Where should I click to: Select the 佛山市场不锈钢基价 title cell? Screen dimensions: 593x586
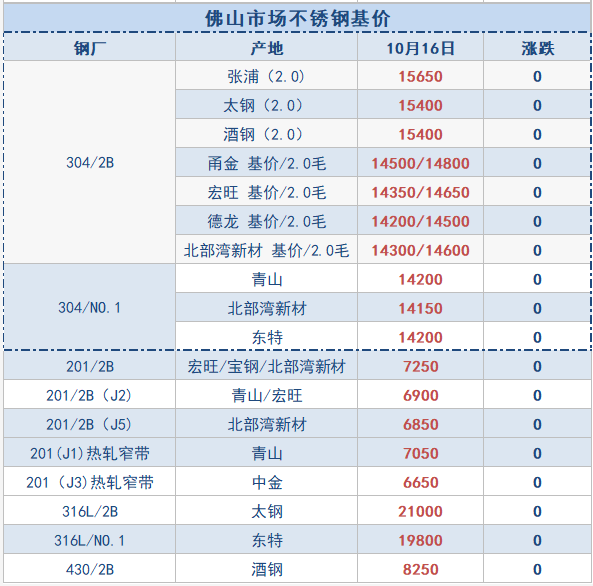coord(297,18)
